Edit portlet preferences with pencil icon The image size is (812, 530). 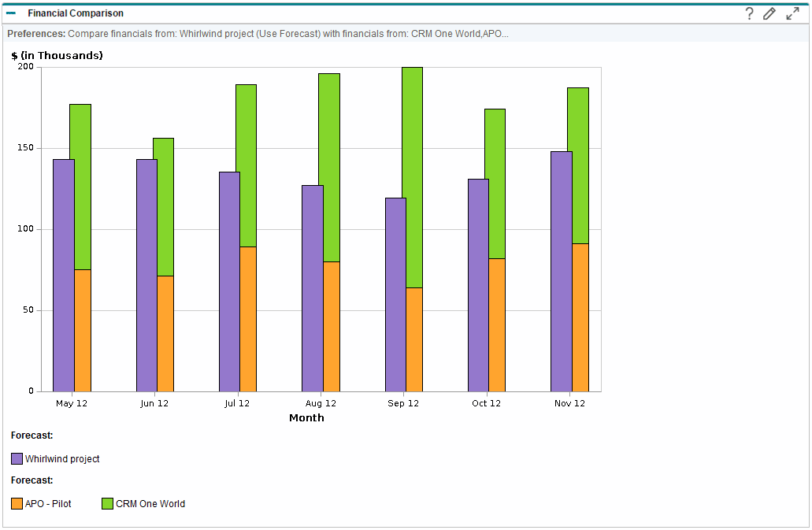click(x=769, y=13)
